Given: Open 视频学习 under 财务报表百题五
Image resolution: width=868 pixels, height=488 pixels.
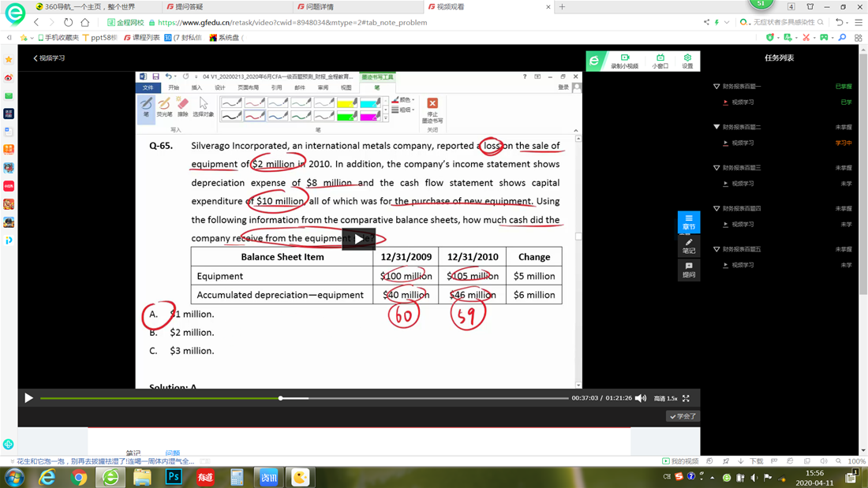Looking at the screenshot, I should pos(743,266).
